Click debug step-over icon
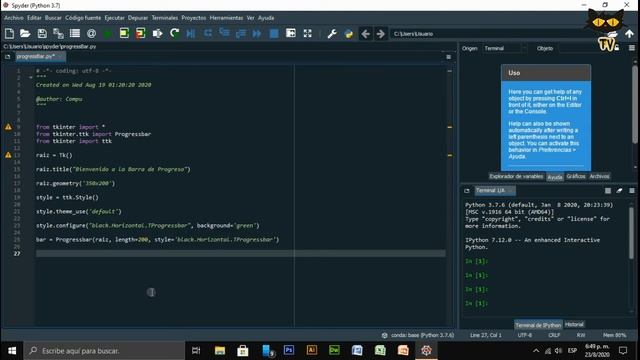 [x=208, y=33]
